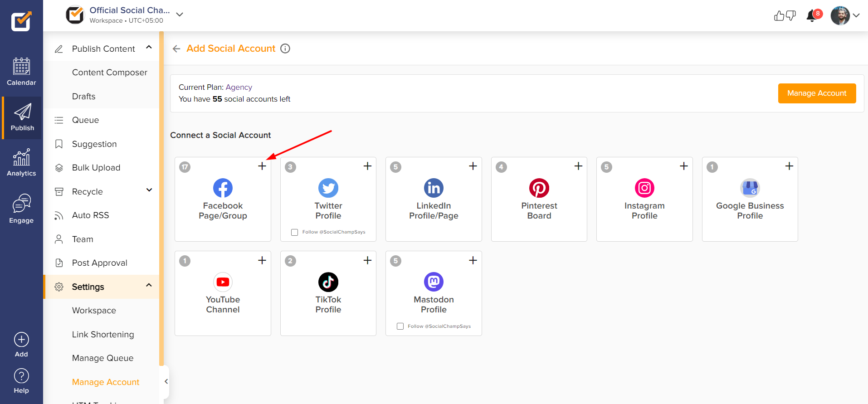The width and height of the screenshot is (868, 404).
Task: Click the Twitter bird logo
Action: click(x=328, y=188)
